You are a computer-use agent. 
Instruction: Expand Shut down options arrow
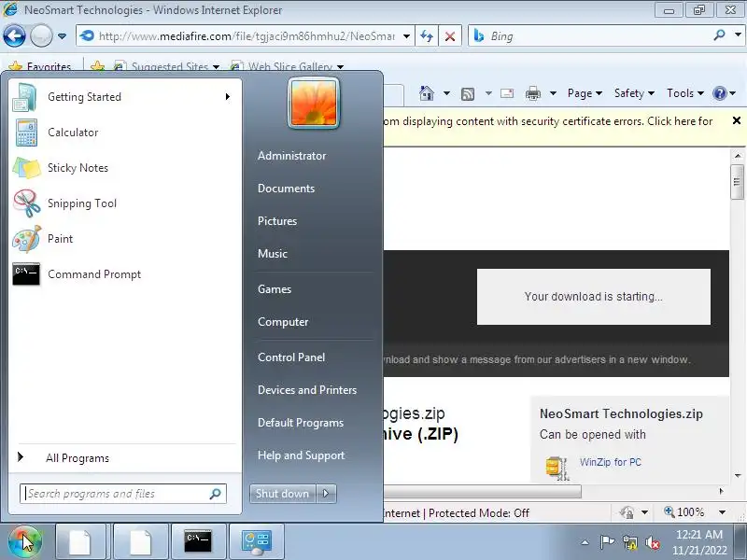tap(326, 494)
